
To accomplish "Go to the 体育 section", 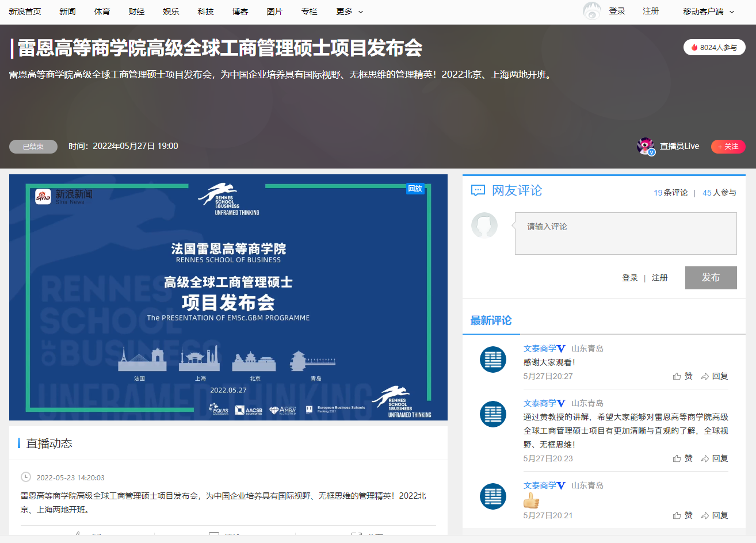I will tap(102, 12).
